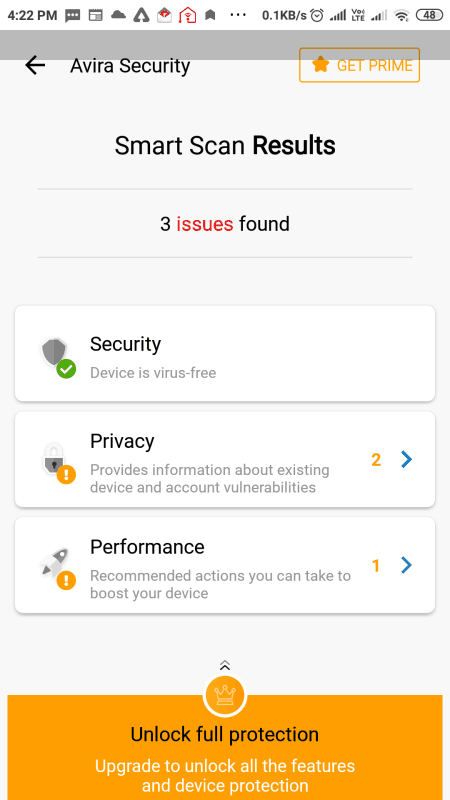
Task: Click the star icon in Get Prime
Action: pos(320,64)
